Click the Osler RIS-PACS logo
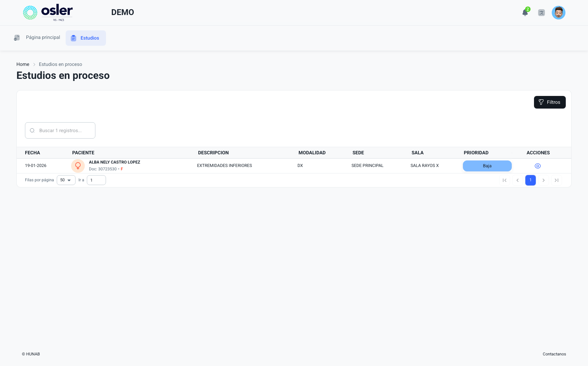588x366 pixels. (x=48, y=13)
